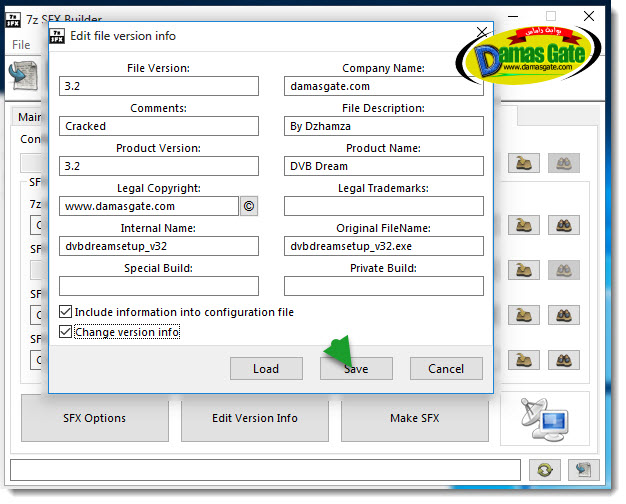
Task: Edit the Comments field containing Cracked
Action: point(159,126)
